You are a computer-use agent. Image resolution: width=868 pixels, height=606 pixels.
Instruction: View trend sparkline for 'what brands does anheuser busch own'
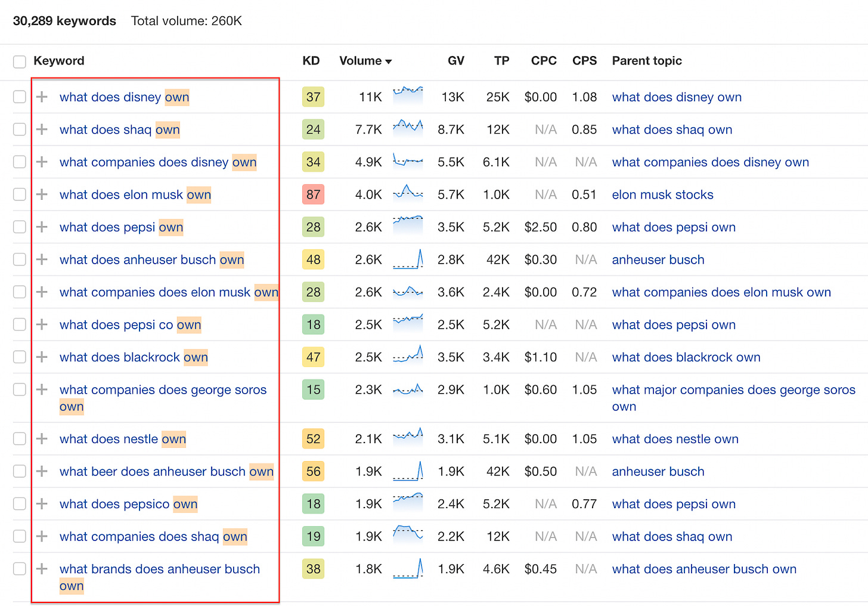(x=408, y=567)
